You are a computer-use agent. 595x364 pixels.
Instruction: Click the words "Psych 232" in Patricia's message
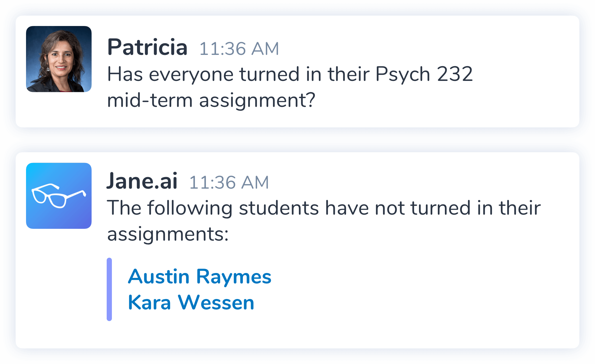click(424, 74)
